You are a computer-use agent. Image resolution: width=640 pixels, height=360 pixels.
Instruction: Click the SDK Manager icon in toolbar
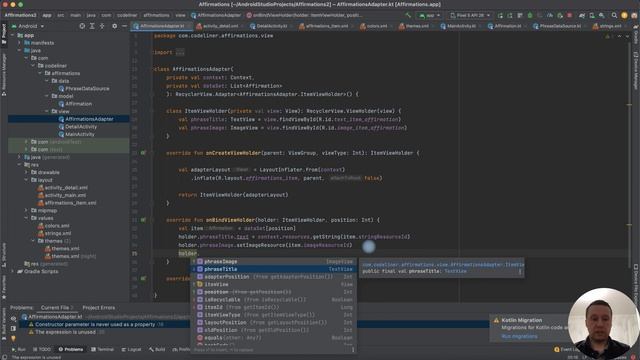pos(602,16)
